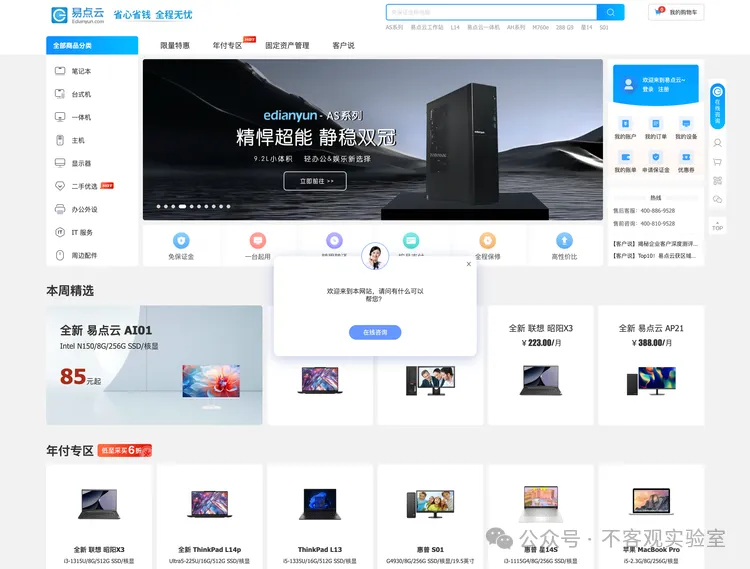The image size is (750, 569).
Task: Select the first banner carousel dot
Action: tap(158, 207)
